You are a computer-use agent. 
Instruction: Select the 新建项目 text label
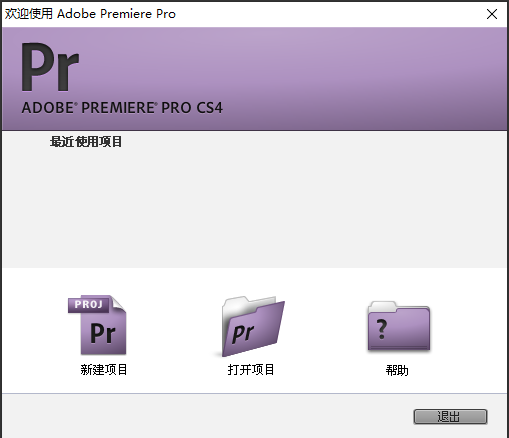(x=104, y=370)
